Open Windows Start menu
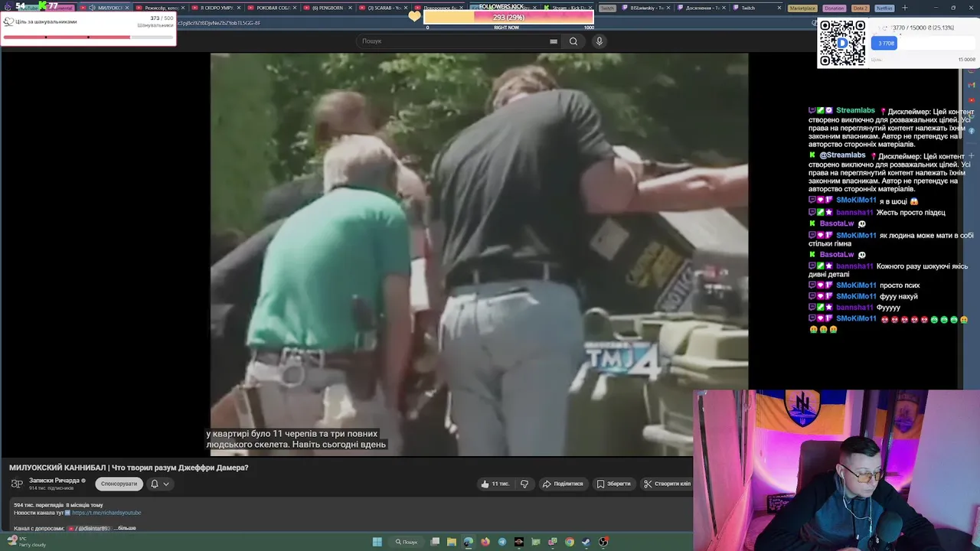This screenshot has height=551, width=980. 377,542
